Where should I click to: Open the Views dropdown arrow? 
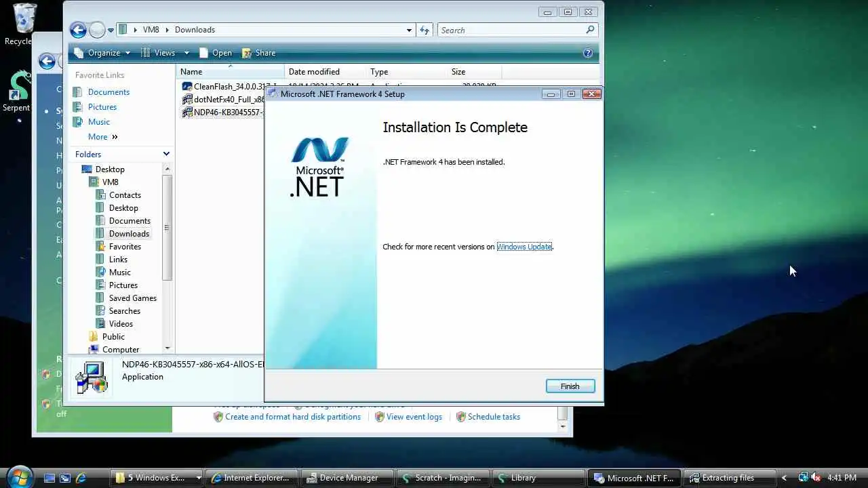186,53
